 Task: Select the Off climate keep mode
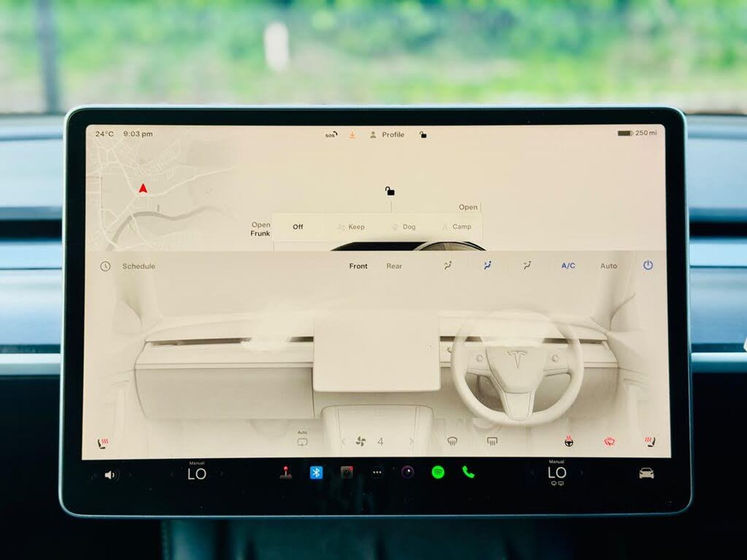pos(298,227)
